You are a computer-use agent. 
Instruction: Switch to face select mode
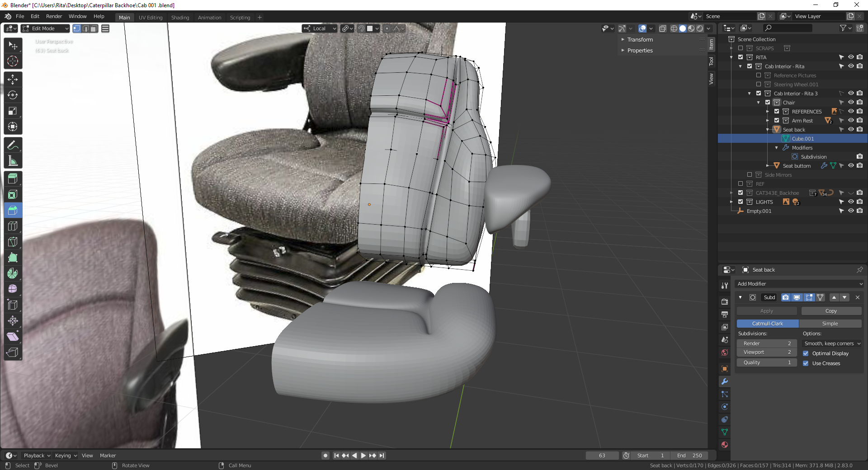point(94,28)
